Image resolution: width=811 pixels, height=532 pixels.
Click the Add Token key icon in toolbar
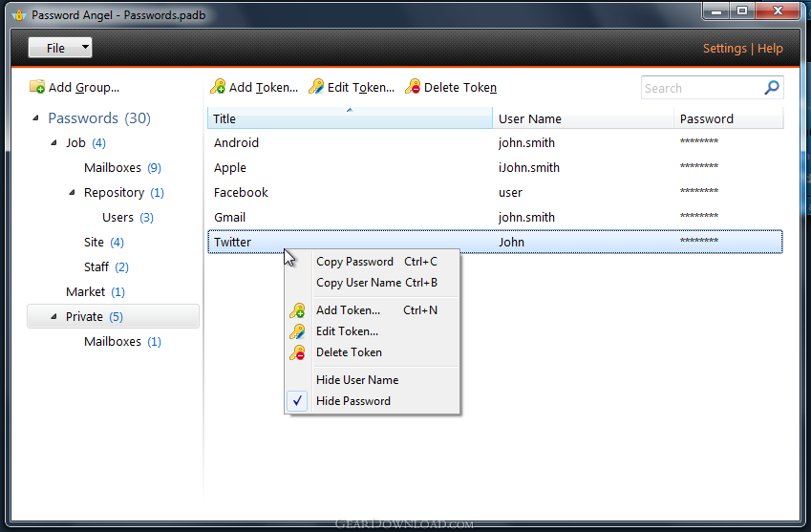point(218,87)
